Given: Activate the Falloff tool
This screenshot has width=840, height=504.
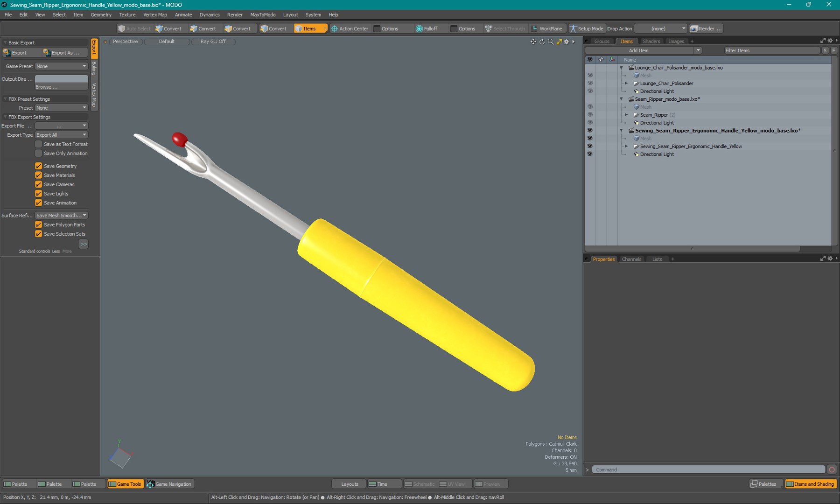Looking at the screenshot, I should tap(427, 28).
